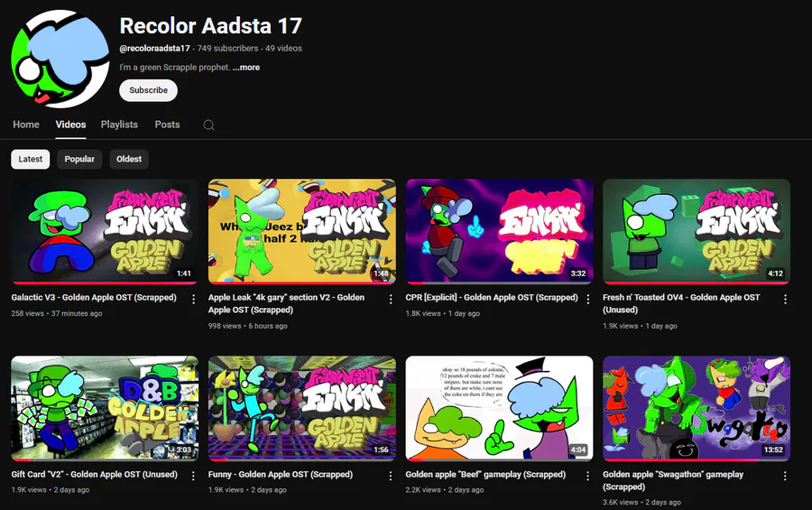812x510 pixels.
Task: Open CPR [Explicit] - Golden Apple OST title
Action: click(492, 298)
